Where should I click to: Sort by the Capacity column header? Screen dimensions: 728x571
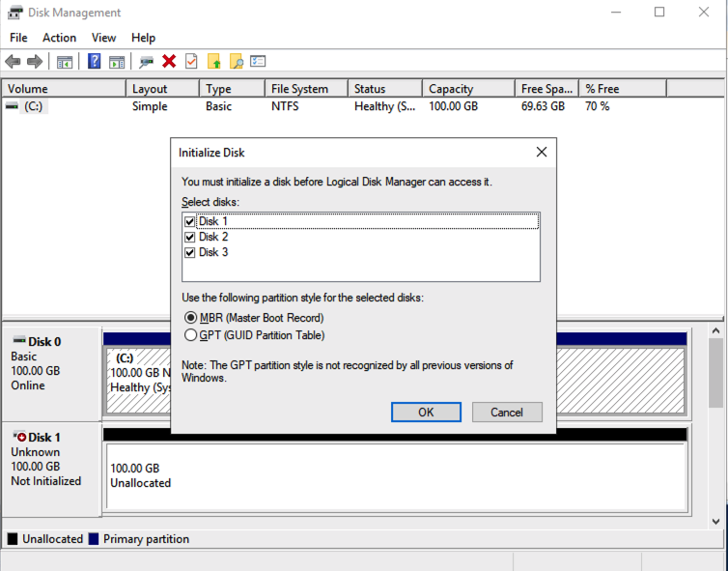click(468, 89)
